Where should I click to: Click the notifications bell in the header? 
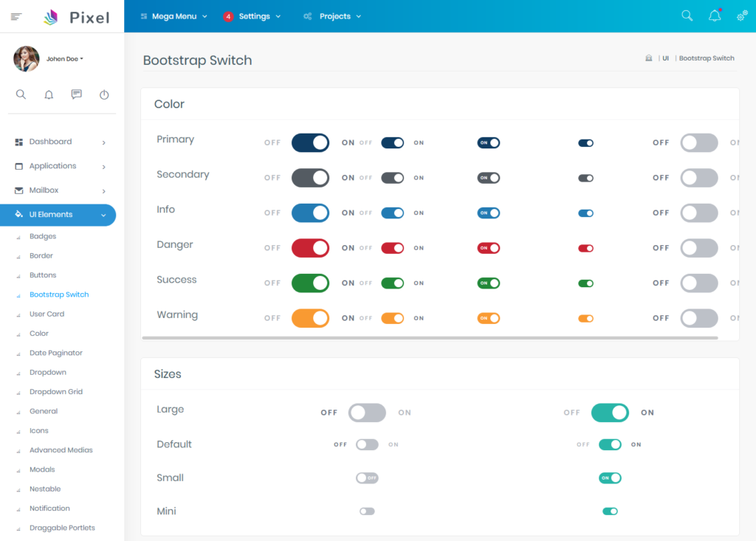click(714, 15)
